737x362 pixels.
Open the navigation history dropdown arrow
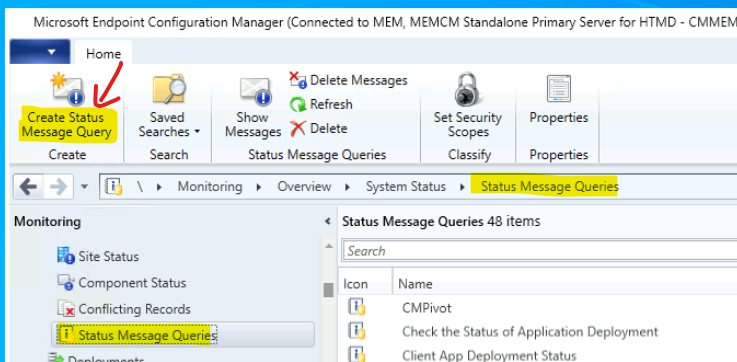(85, 187)
